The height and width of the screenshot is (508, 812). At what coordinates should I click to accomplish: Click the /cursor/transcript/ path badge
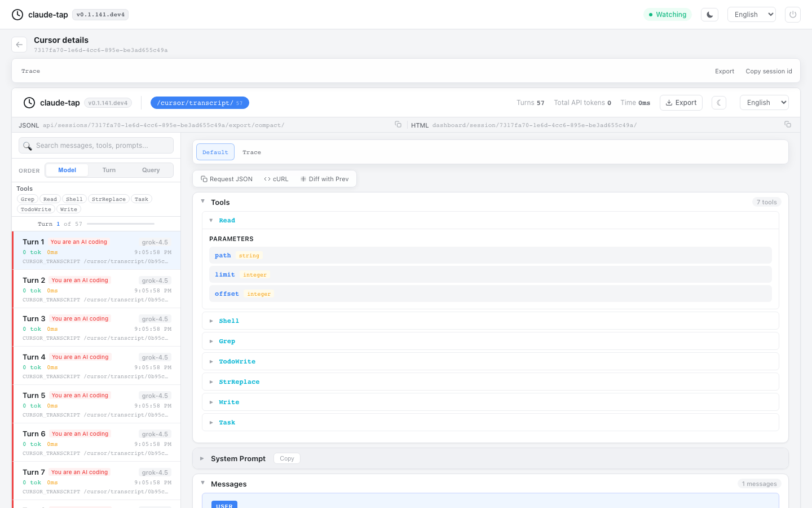pos(200,103)
